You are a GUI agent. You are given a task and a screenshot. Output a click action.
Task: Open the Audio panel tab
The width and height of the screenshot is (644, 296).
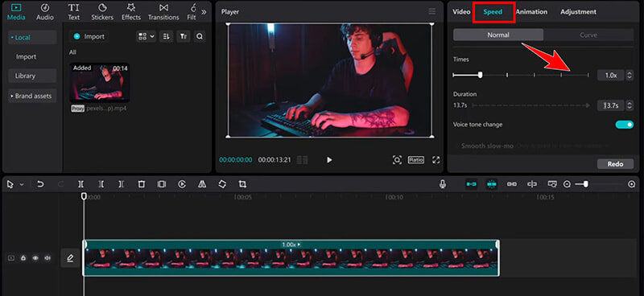45,12
